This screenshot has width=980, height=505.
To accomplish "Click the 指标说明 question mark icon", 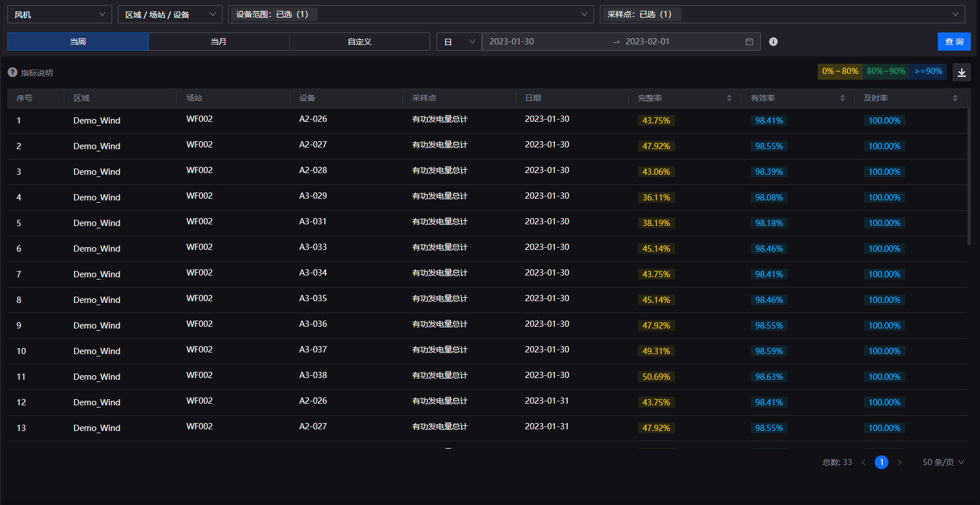I will click(13, 72).
